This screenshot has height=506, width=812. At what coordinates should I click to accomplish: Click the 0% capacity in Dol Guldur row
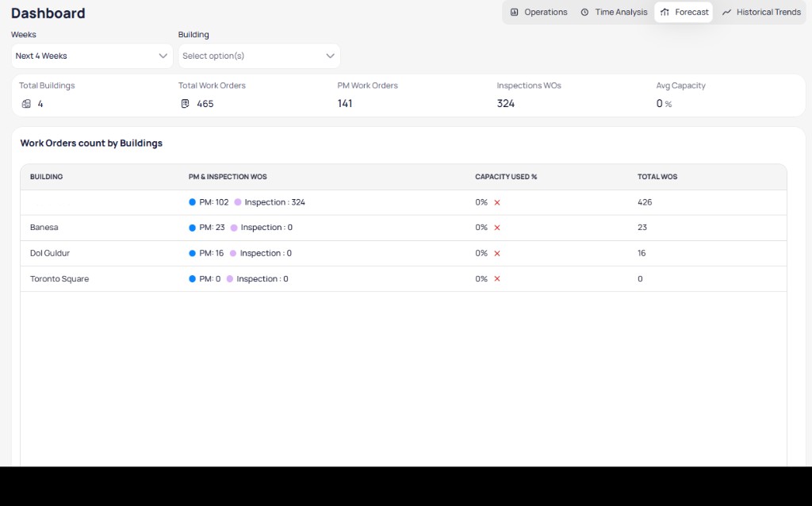pos(481,253)
